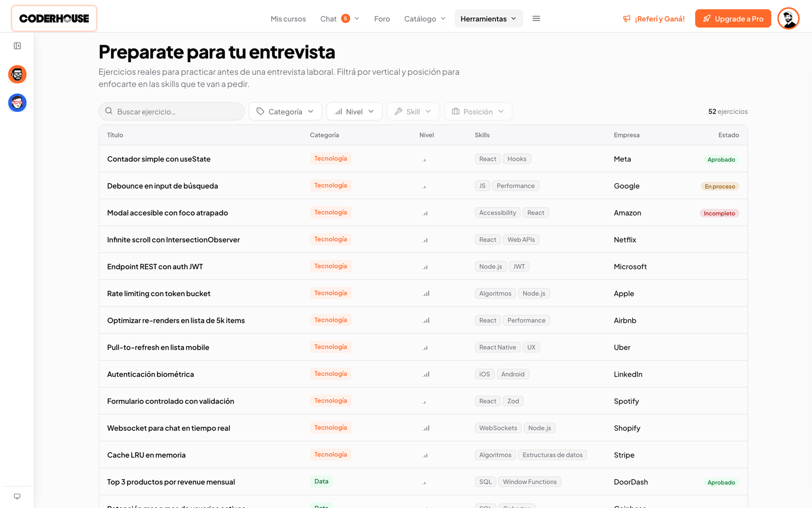Toggle the sidebar panel icon
The height and width of the screenshot is (508, 812).
click(x=17, y=46)
